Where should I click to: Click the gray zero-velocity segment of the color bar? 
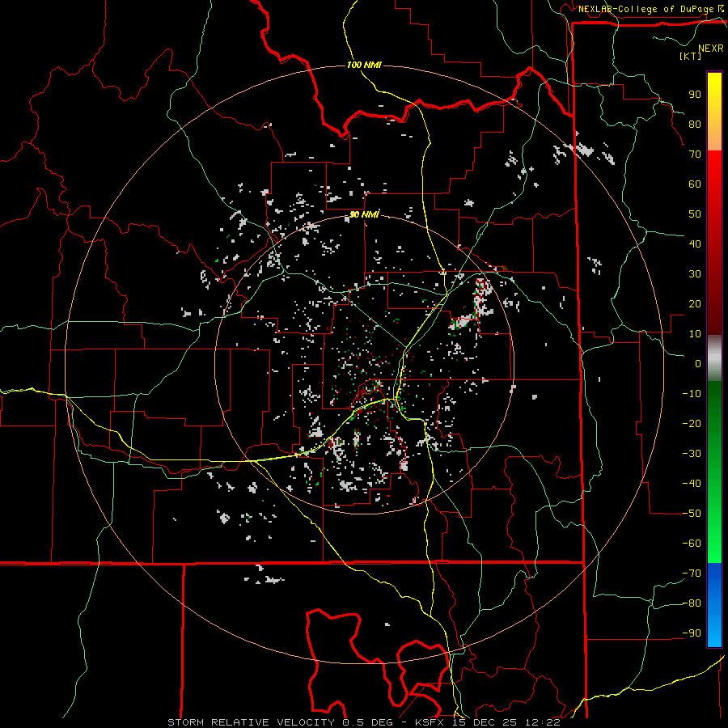[x=714, y=358]
